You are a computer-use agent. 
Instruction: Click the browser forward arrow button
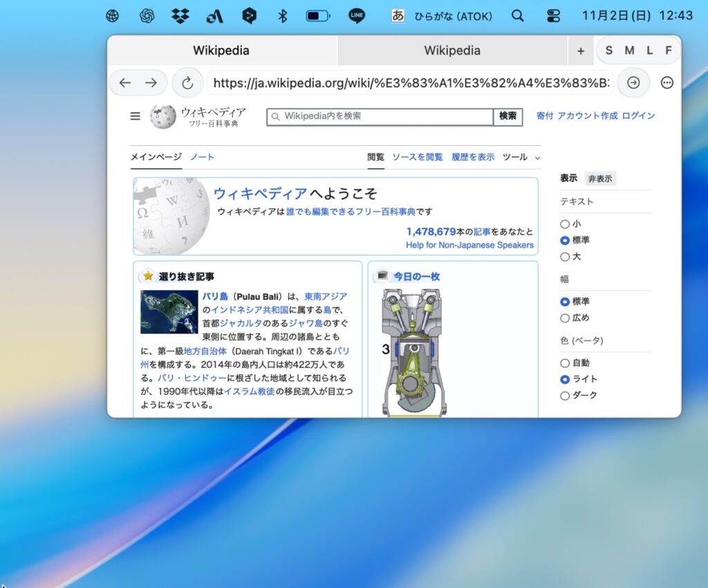[151, 83]
